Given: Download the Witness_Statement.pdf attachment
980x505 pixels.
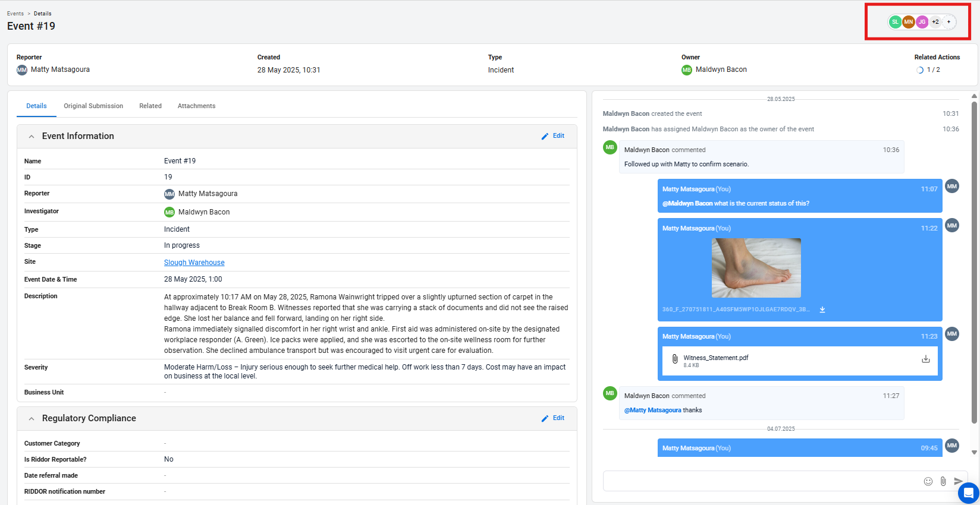Looking at the screenshot, I should click(x=925, y=359).
